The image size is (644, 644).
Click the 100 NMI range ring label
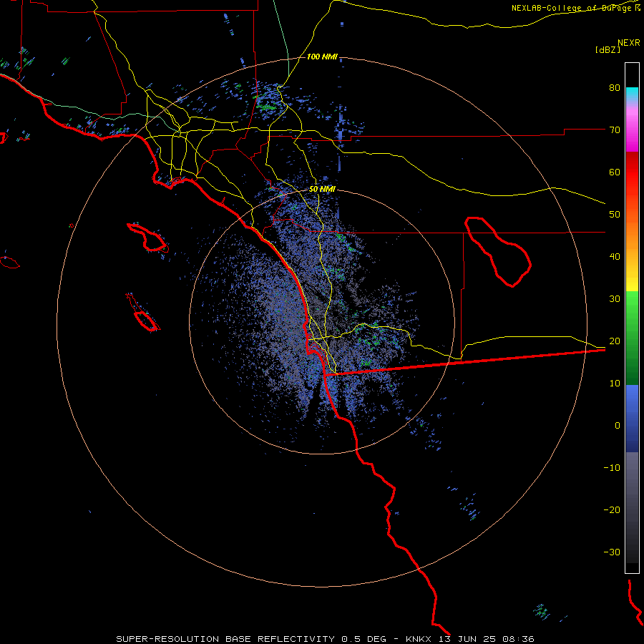[322, 57]
